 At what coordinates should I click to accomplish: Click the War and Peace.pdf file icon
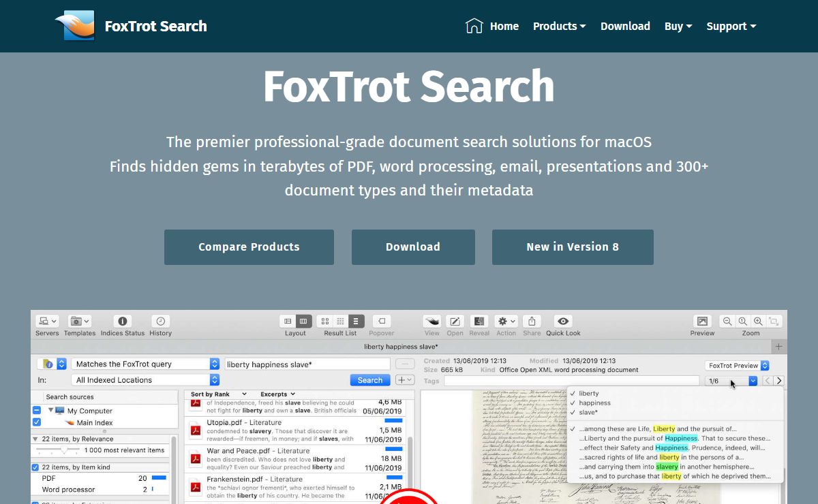pyautogui.click(x=196, y=460)
